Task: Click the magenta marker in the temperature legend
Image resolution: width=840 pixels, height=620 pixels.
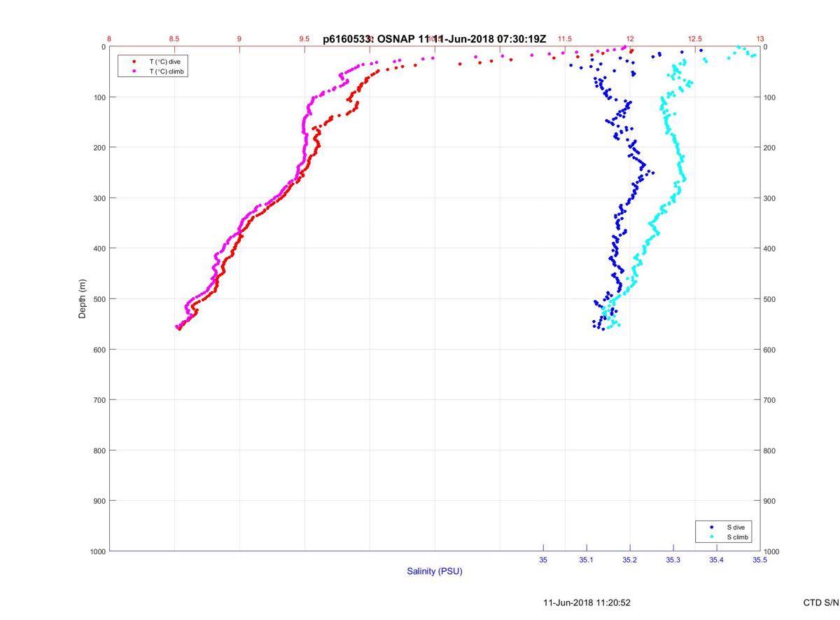Action: pos(134,71)
